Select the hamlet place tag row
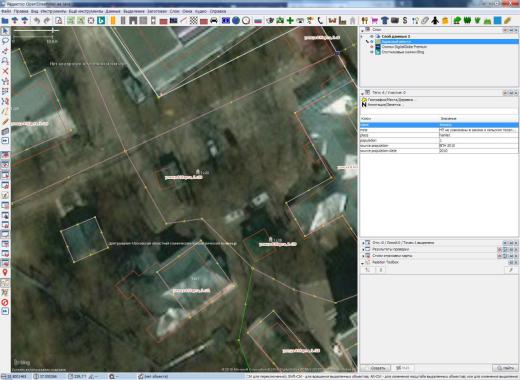 (x=439, y=135)
